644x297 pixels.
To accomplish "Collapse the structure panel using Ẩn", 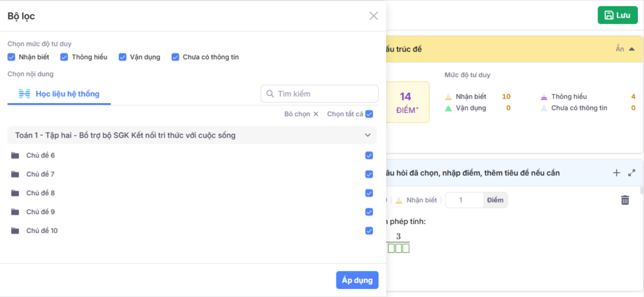I will [x=625, y=48].
